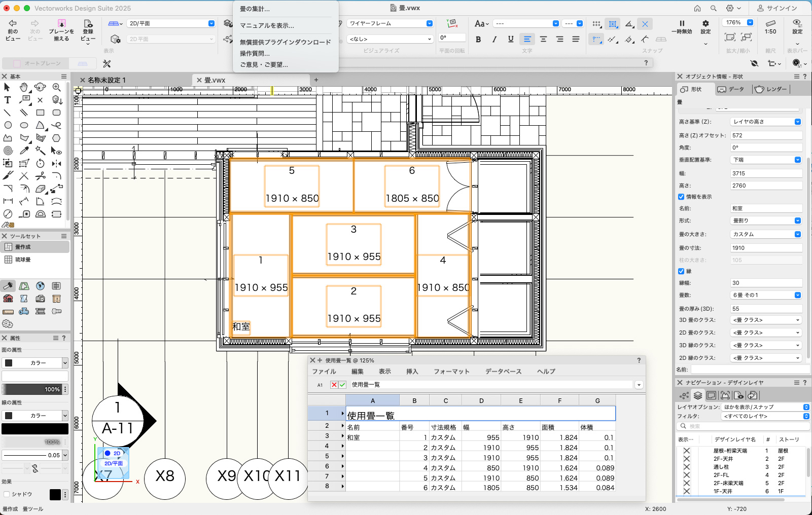Click the 前のビュー button

coord(13,31)
